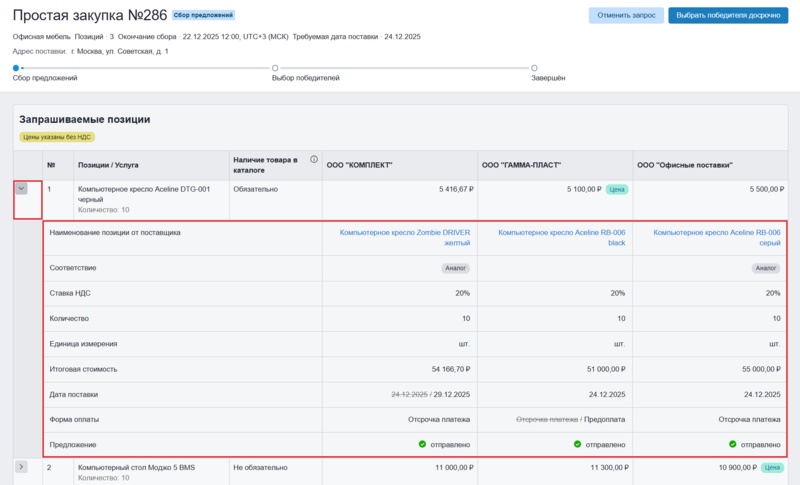Open Aceline RB-006 серый chair link
Viewport: 800px width, 485px height.
[716, 237]
